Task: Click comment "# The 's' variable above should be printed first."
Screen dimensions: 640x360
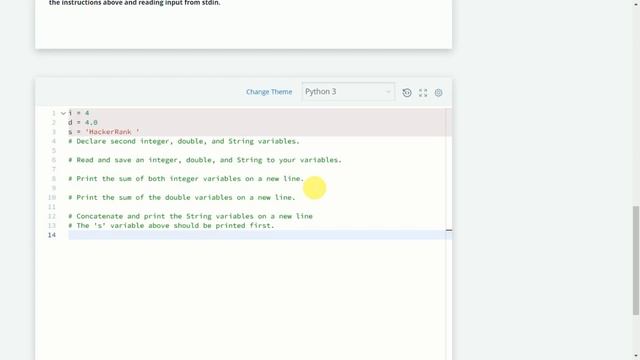Action: click(171, 226)
